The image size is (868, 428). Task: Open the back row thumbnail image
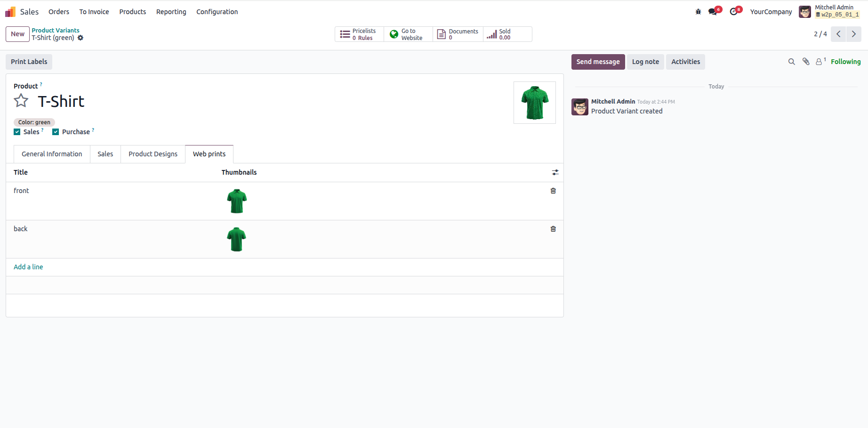(x=237, y=239)
